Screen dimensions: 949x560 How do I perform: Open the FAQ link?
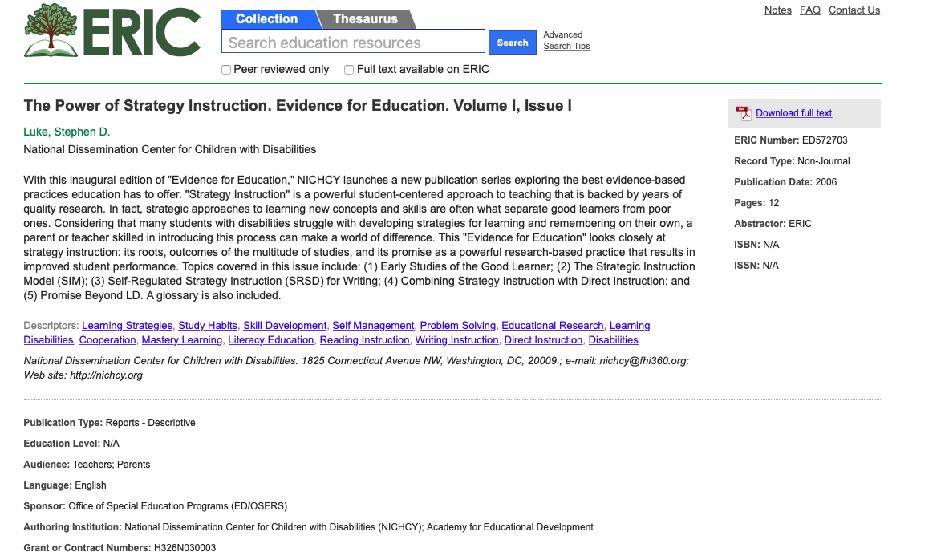click(x=809, y=10)
